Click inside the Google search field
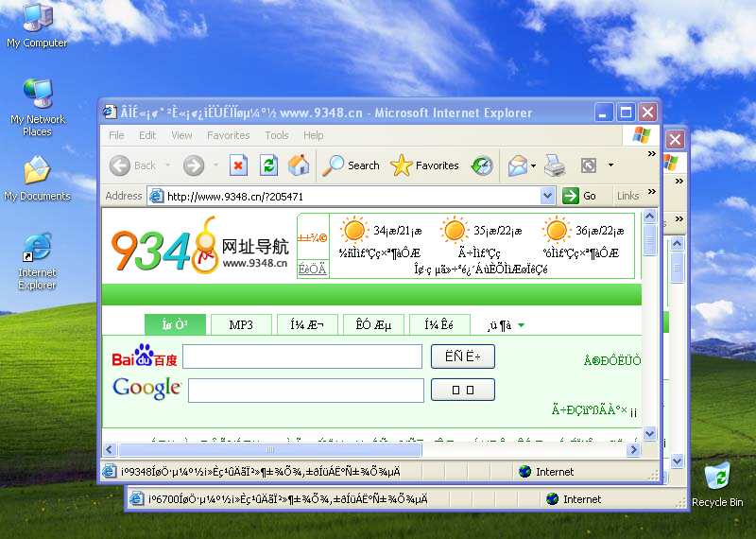The image size is (756, 539). [306, 391]
